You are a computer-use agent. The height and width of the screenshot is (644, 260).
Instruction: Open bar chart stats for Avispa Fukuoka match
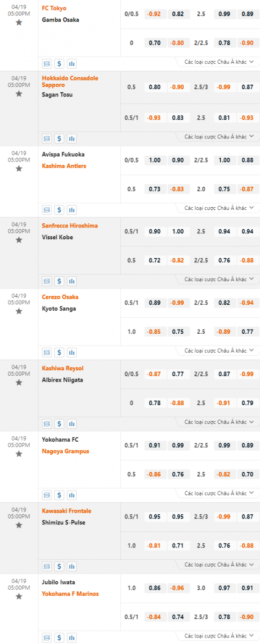click(71, 209)
